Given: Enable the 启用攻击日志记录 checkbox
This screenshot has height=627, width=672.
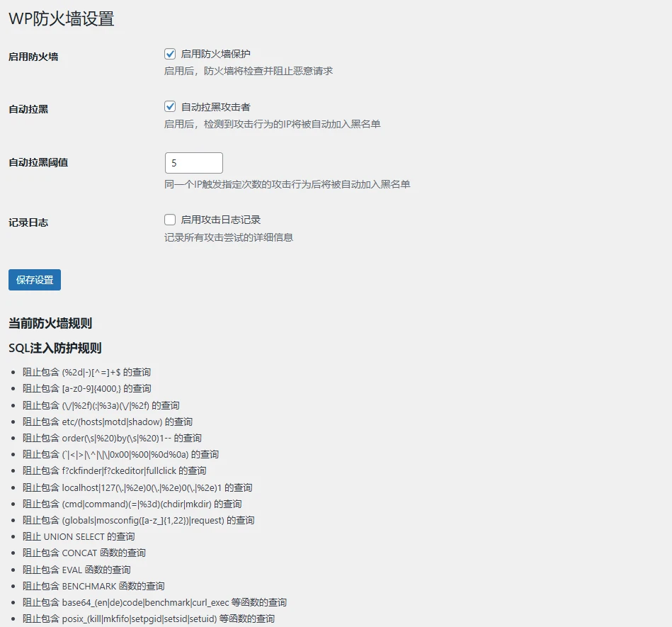Looking at the screenshot, I should coord(170,220).
